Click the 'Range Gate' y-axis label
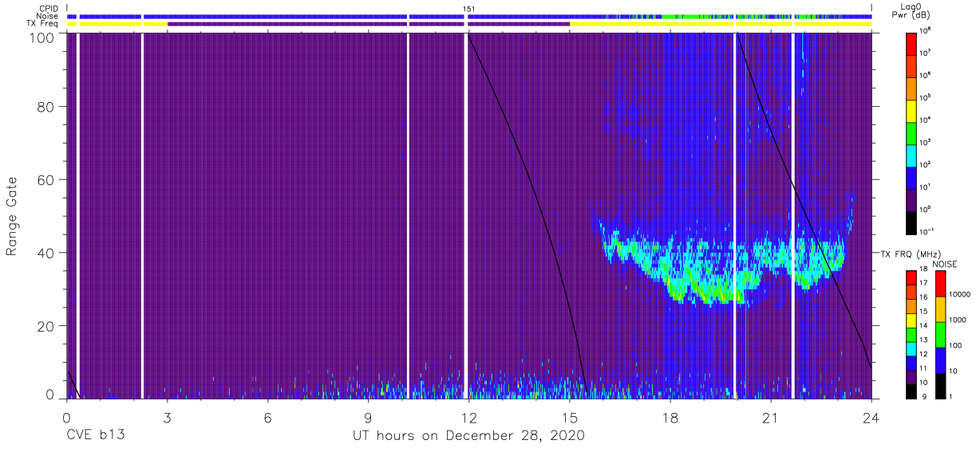 click(x=12, y=216)
